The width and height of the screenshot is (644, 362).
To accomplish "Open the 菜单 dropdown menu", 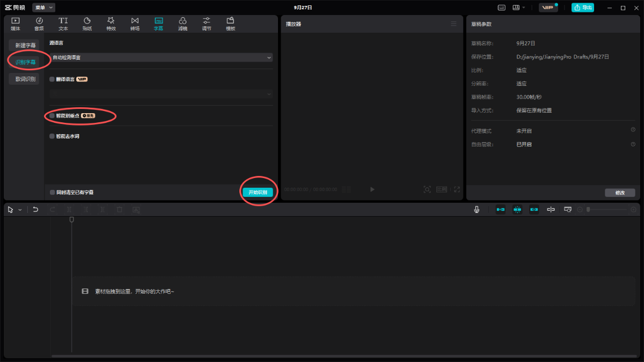I will click(x=43, y=8).
